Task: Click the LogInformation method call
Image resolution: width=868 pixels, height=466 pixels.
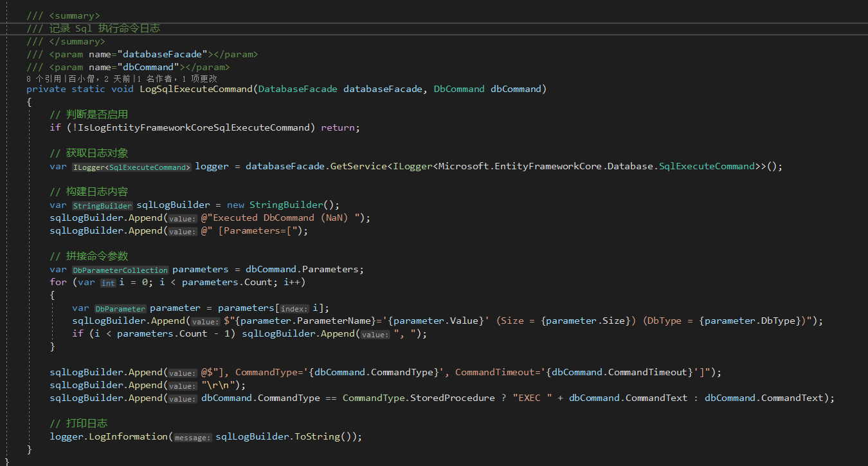Action: coord(128,436)
